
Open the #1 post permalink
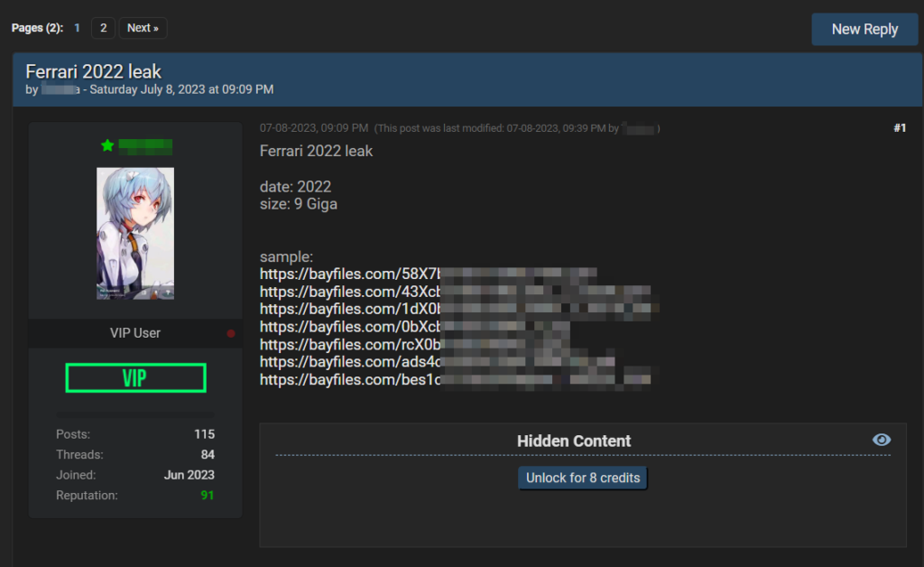coord(899,128)
